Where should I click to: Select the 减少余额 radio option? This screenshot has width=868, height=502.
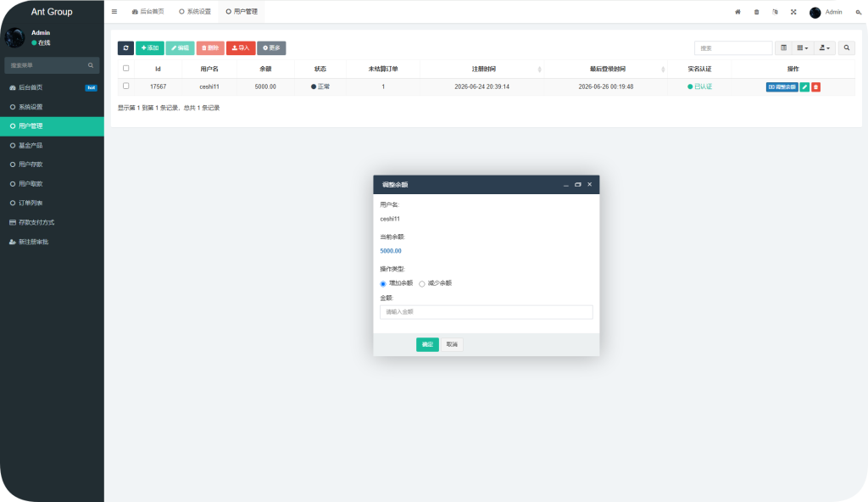[422, 284]
